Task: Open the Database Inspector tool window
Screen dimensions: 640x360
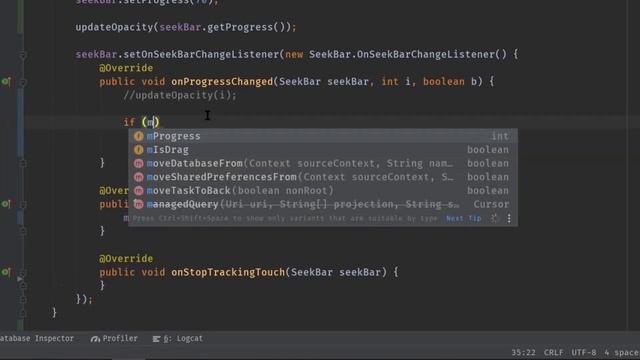Action: tap(37, 338)
